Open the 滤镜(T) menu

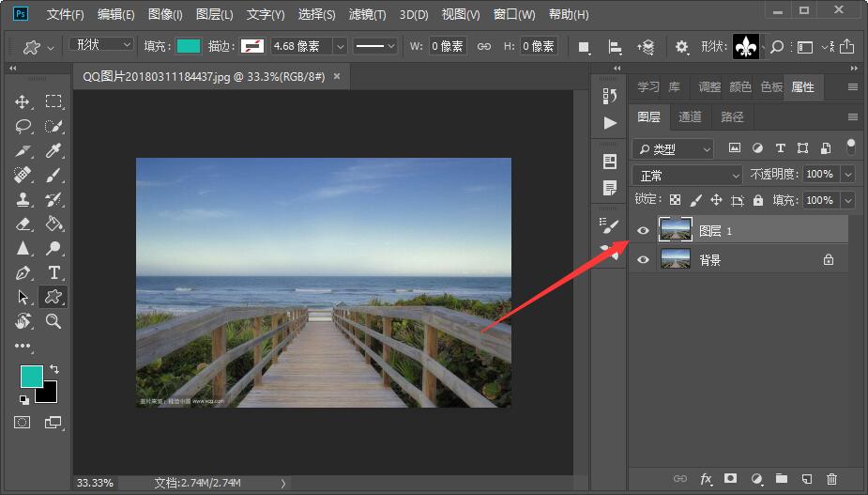pos(367,14)
